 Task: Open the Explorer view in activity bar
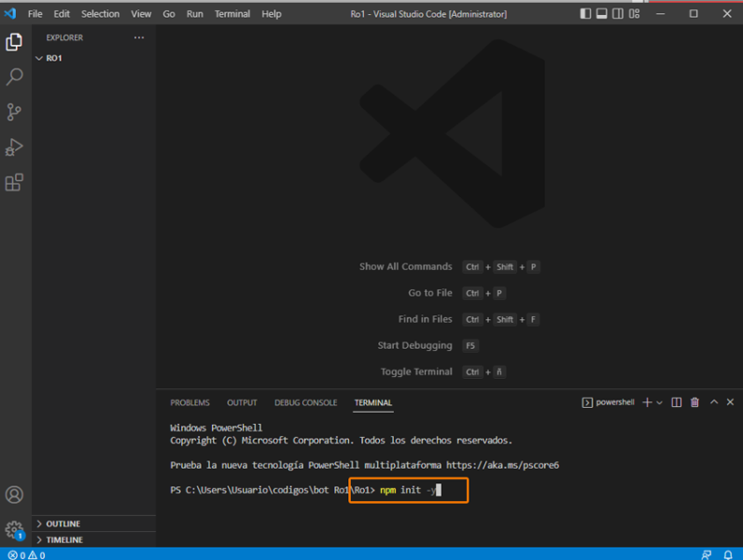click(14, 42)
